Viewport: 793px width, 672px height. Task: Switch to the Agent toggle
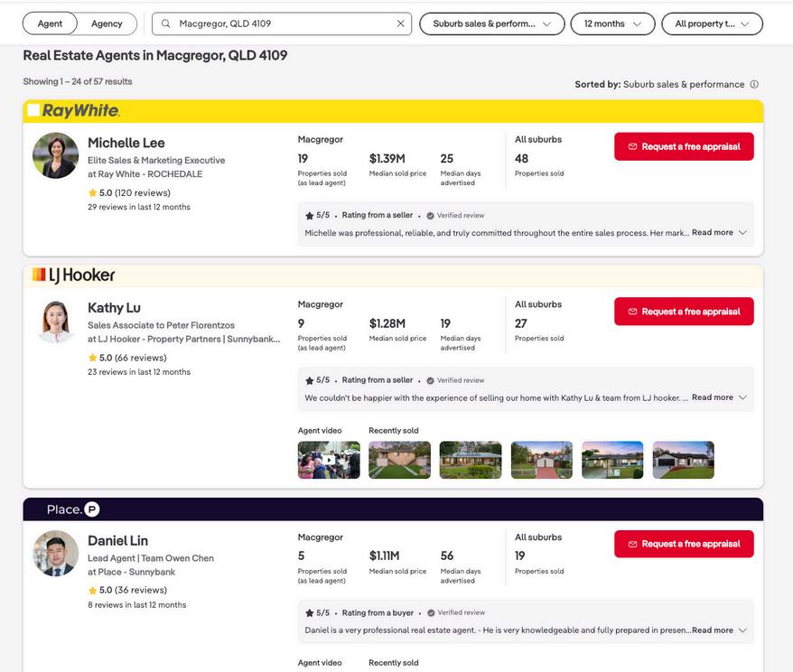coord(50,23)
